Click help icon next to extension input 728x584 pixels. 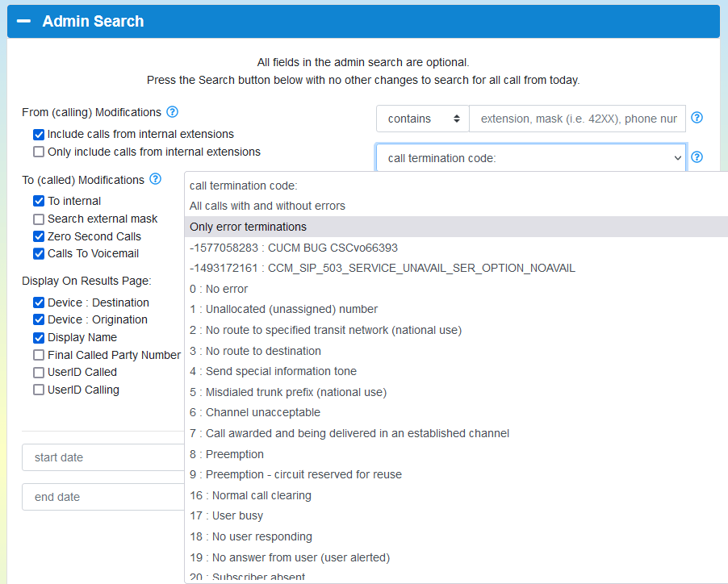coord(697,118)
